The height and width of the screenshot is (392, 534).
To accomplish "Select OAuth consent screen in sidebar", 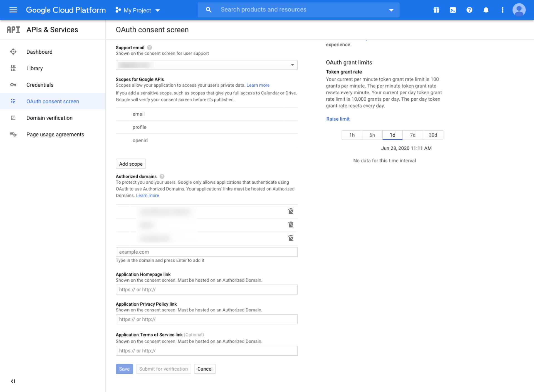I will click(53, 101).
